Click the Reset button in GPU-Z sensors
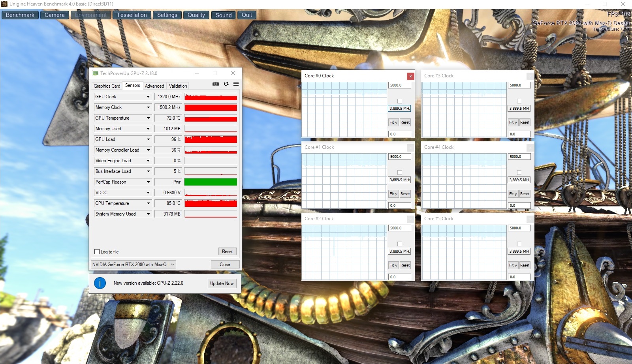 (x=227, y=251)
